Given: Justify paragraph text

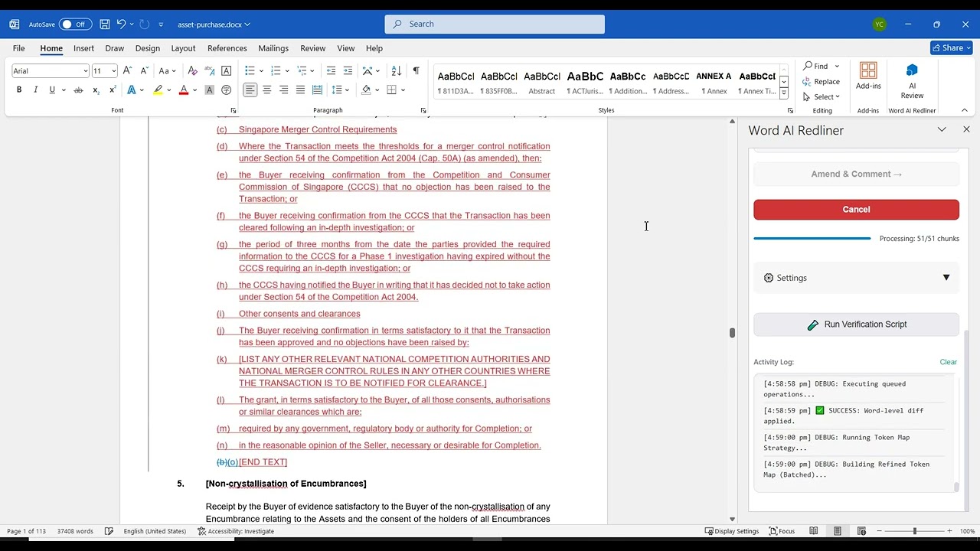Looking at the screenshot, I should point(300,90).
